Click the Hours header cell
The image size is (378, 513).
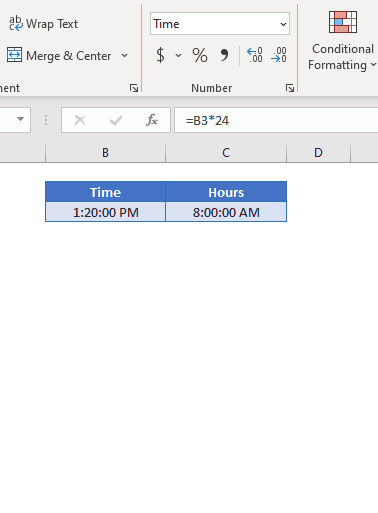click(x=226, y=192)
